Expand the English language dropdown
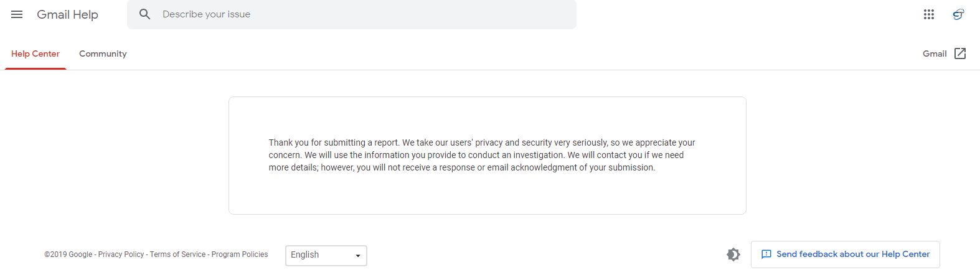980x280 pixels. [x=326, y=255]
